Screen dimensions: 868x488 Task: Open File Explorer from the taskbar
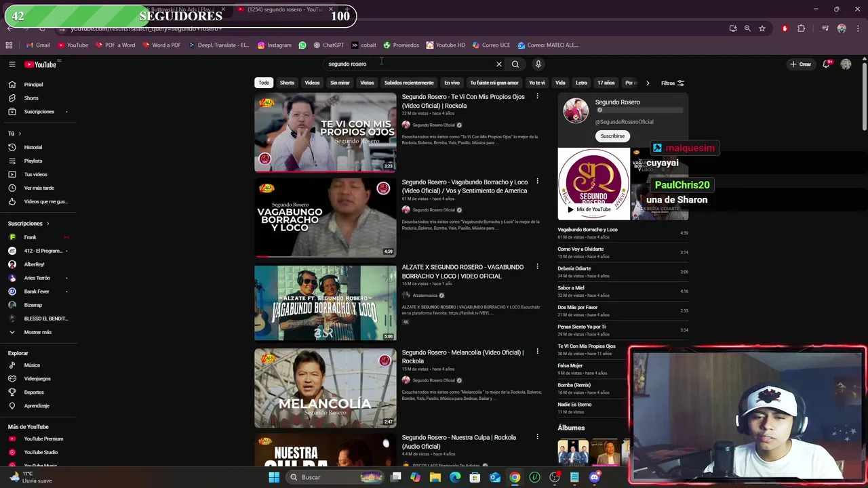(x=435, y=477)
